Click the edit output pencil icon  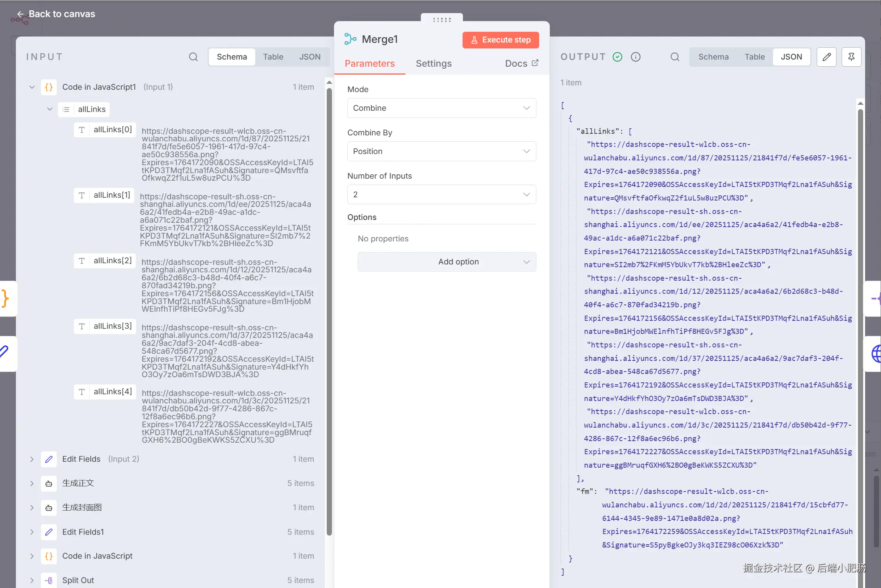click(827, 57)
